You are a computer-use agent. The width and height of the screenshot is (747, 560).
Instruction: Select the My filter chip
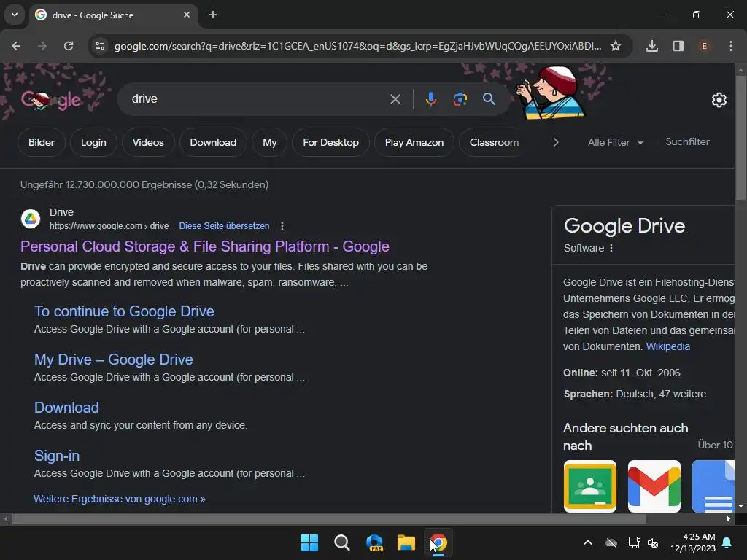[270, 142]
